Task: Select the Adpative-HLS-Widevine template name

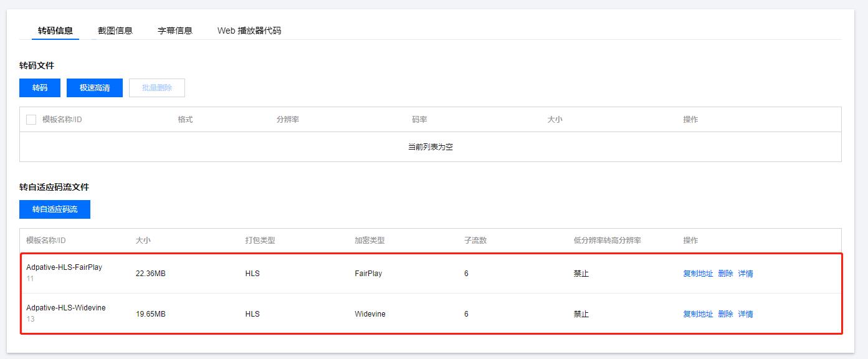Action: coord(66,308)
